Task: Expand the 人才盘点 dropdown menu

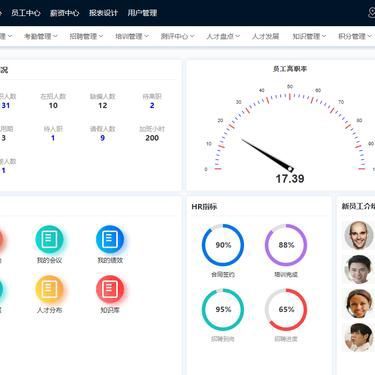Action: coord(223,36)
